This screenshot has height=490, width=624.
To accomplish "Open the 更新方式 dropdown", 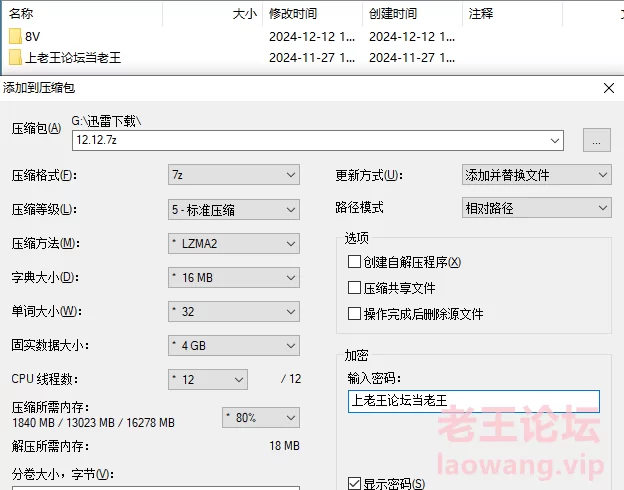I will click(536, 175).
